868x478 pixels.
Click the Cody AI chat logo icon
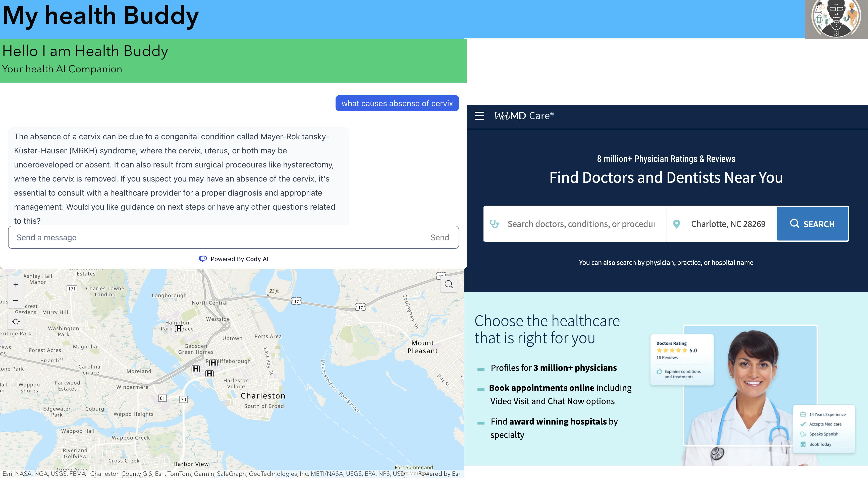click(202, 259)
